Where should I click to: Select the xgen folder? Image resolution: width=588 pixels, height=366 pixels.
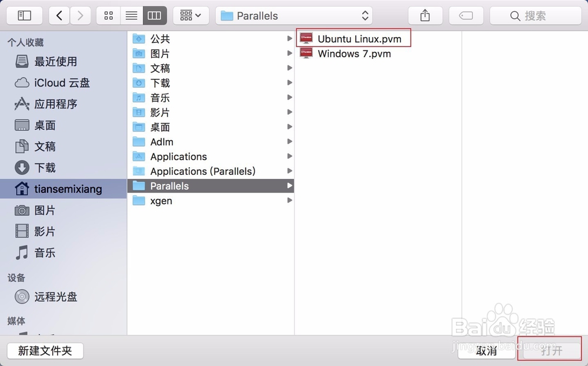tap(211, 201)
